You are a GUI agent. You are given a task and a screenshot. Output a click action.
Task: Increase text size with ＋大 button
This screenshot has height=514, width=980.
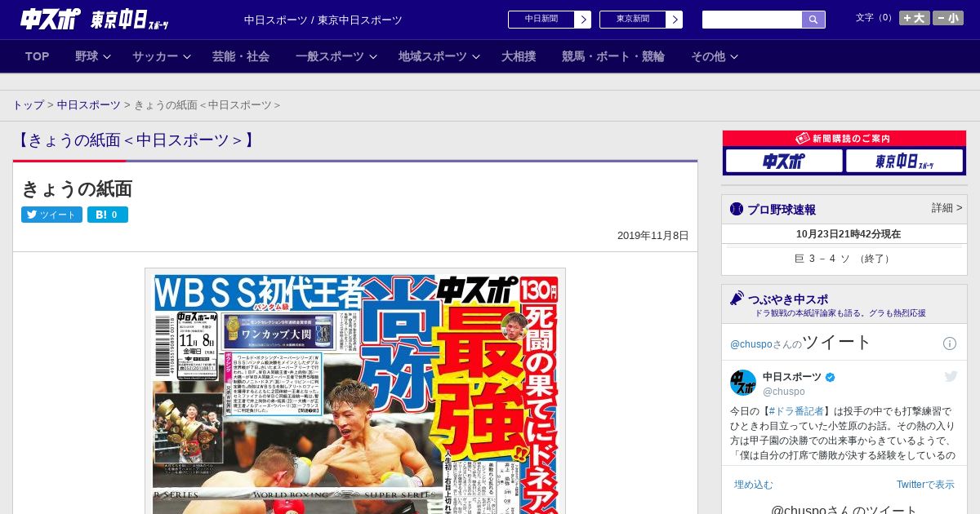pyautogui.click(x=915, y=18)
